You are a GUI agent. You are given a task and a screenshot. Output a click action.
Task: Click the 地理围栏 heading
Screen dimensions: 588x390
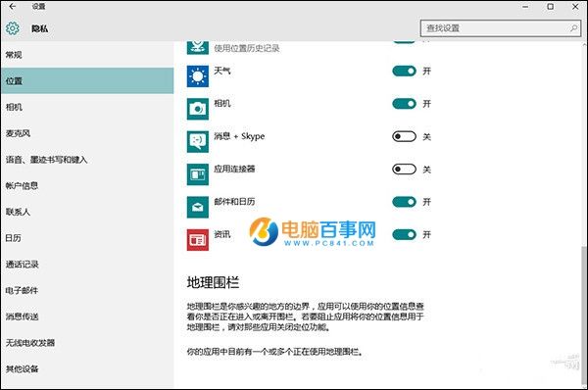213,282
